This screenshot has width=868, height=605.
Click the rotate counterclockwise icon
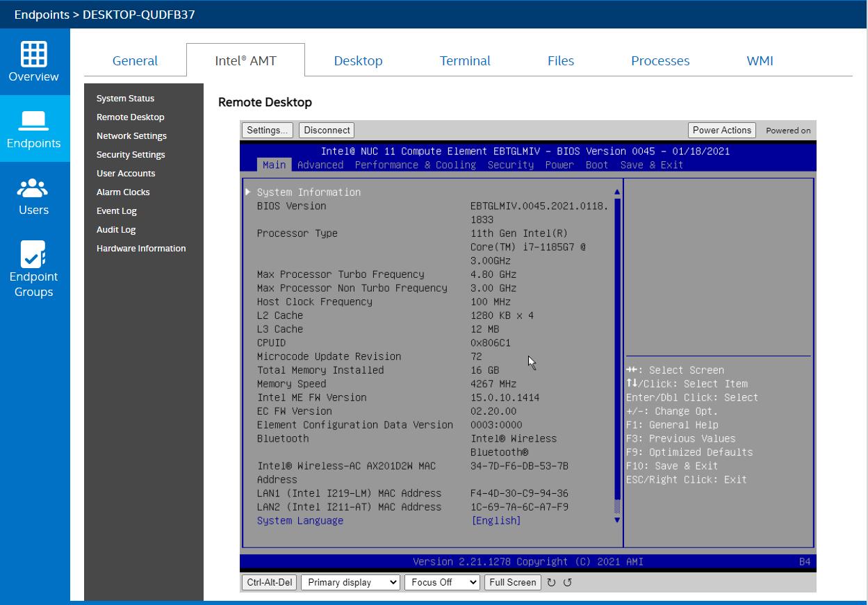[x=567, y=583]
